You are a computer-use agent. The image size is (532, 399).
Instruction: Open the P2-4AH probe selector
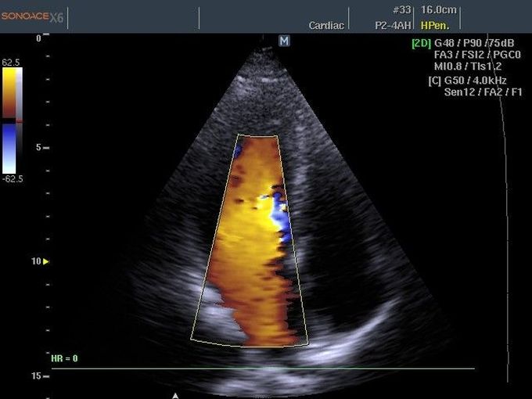393,25
